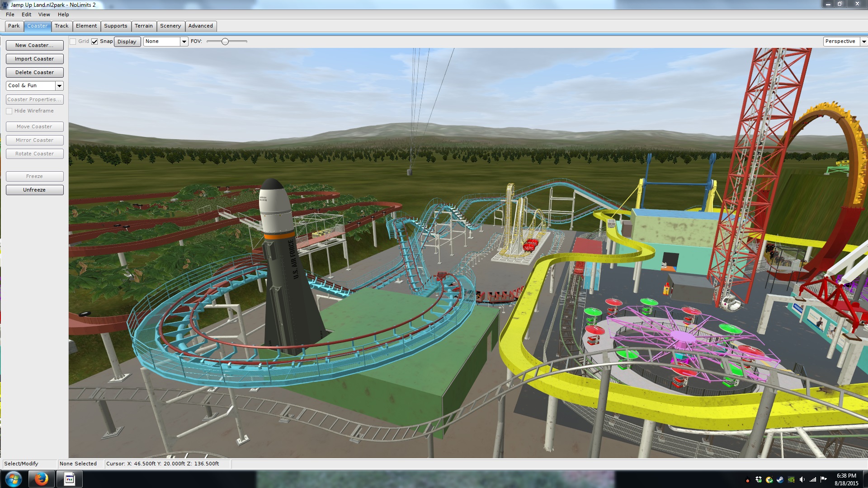Click the Display toolbar button
868x488 pixels.
(127, 42)
